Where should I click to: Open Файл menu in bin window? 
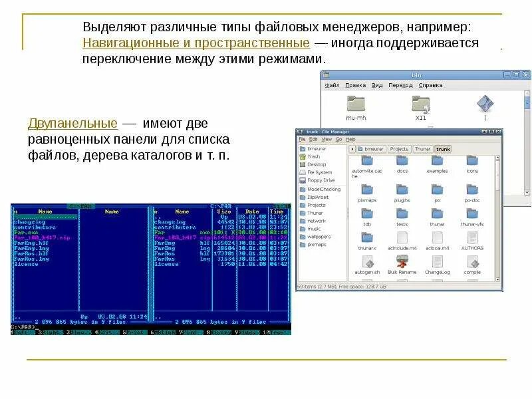click(x=332, y=85)
